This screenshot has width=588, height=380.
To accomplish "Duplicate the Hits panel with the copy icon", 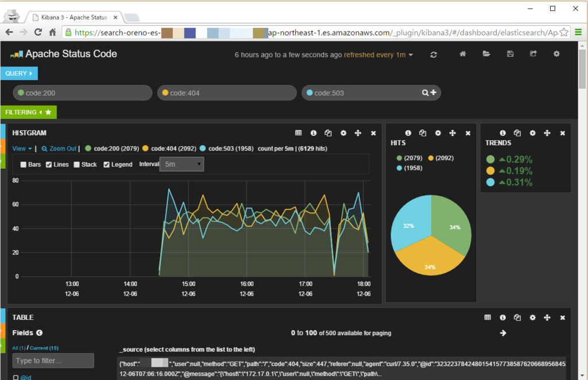I will click(x=423, y=133).
